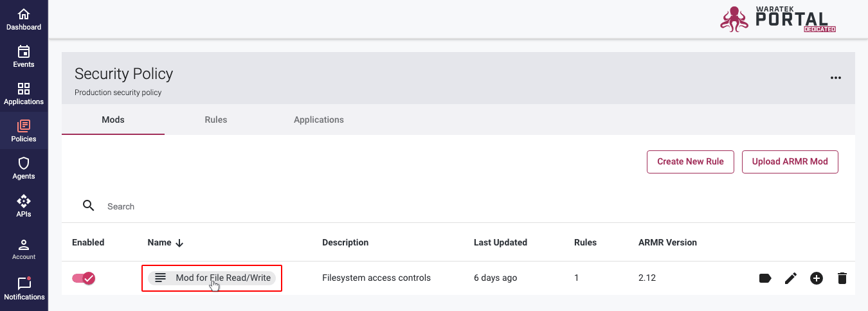868x311 pixels.
Task: Click the Description column header
Action: [345, 242]
